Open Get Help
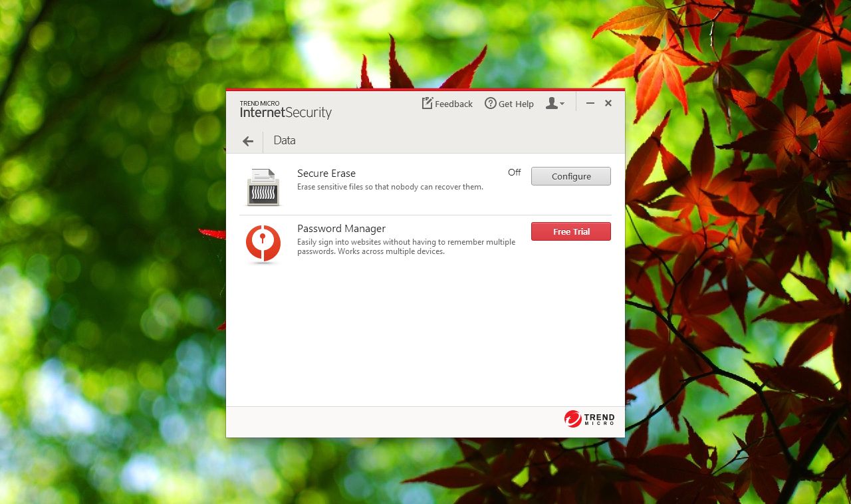851x504 pixels. 509,104
